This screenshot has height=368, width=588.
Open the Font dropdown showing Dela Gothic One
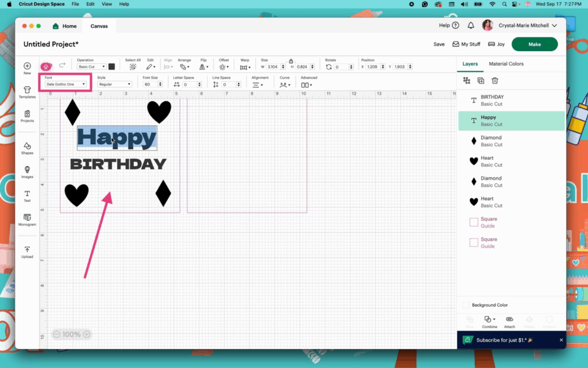65,85
